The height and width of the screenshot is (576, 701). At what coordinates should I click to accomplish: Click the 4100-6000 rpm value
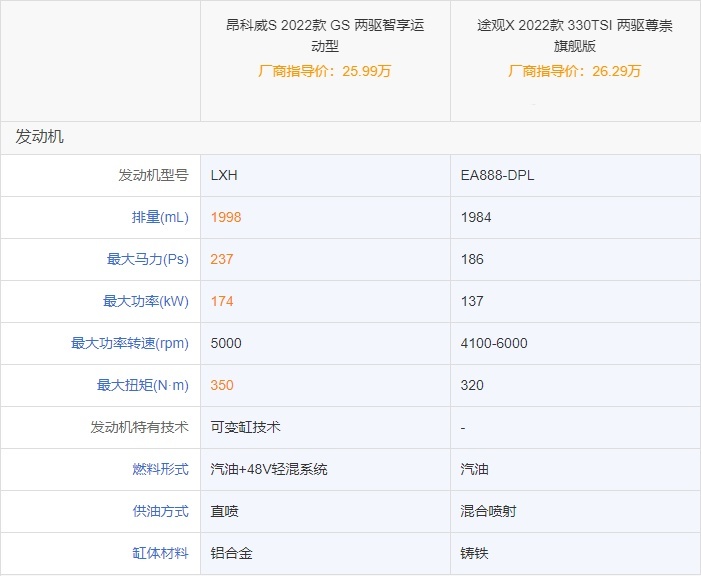(x=494, y=343)
